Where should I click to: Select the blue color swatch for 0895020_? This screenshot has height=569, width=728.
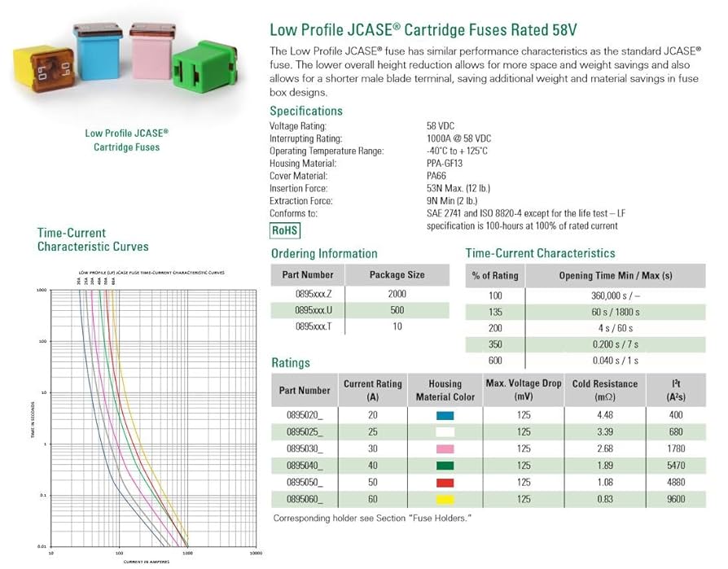pos(445,415)
